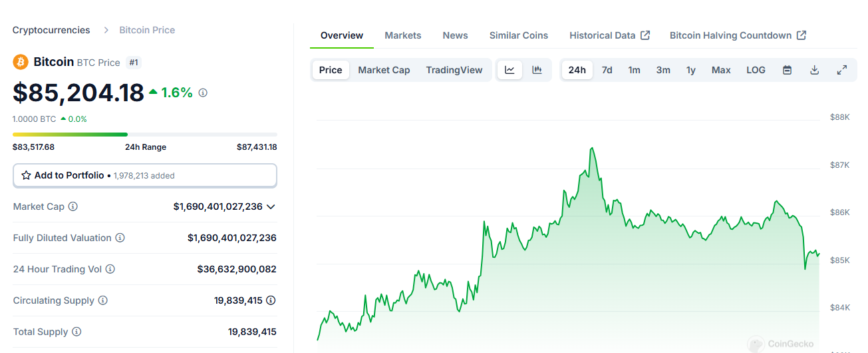Open the Similar Coins tab

pos(519,35)
